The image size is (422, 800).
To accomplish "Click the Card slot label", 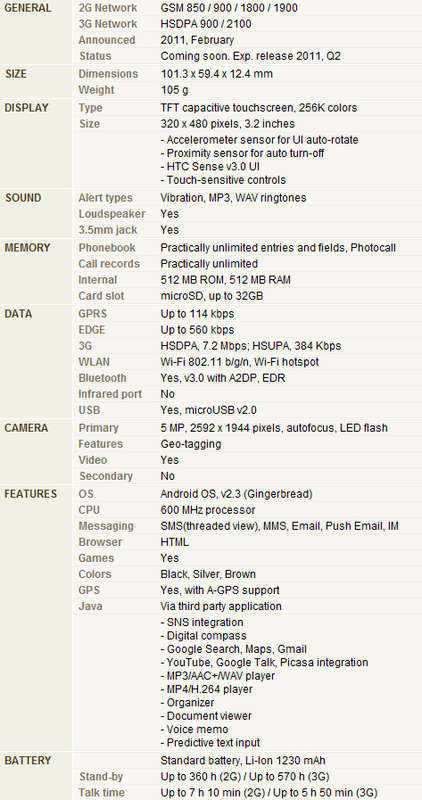I will click(x=101, y=296).
